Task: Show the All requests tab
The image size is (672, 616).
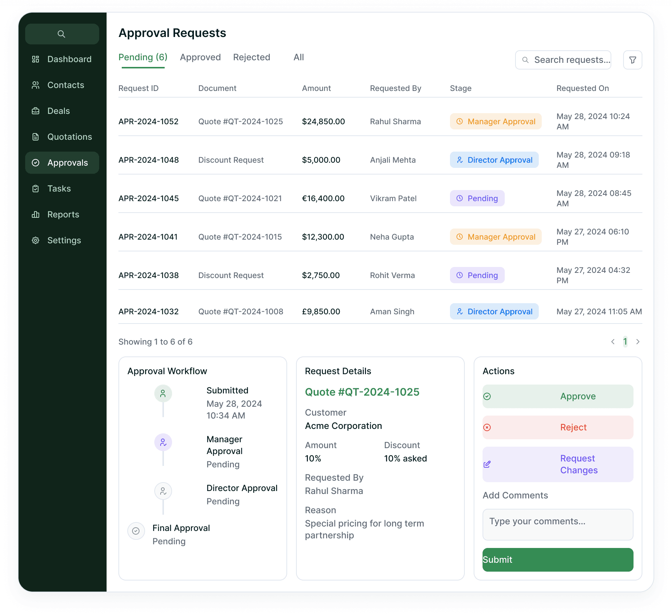Action: point(299,57)
